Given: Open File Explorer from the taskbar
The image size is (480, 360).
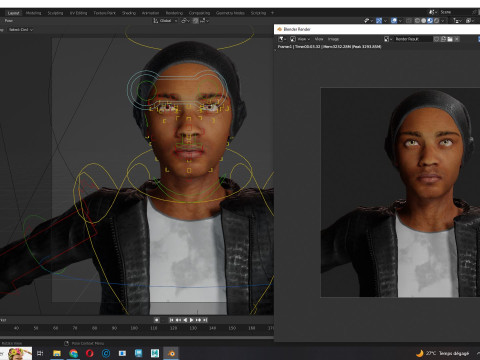Looking at the screenshot, I should (57, 353).
